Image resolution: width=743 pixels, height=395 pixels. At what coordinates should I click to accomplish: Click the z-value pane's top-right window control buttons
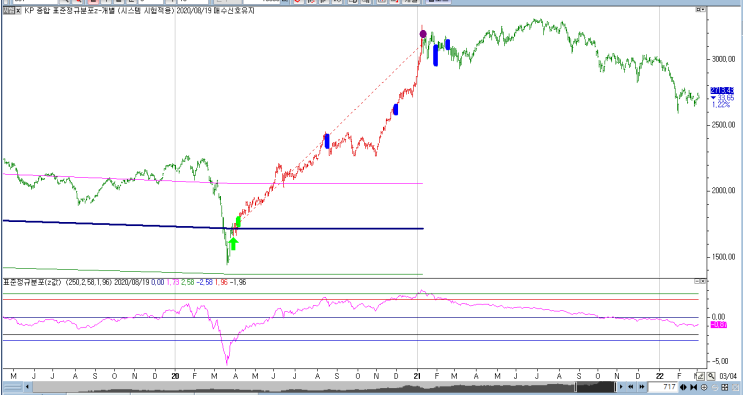click(700, 281)
